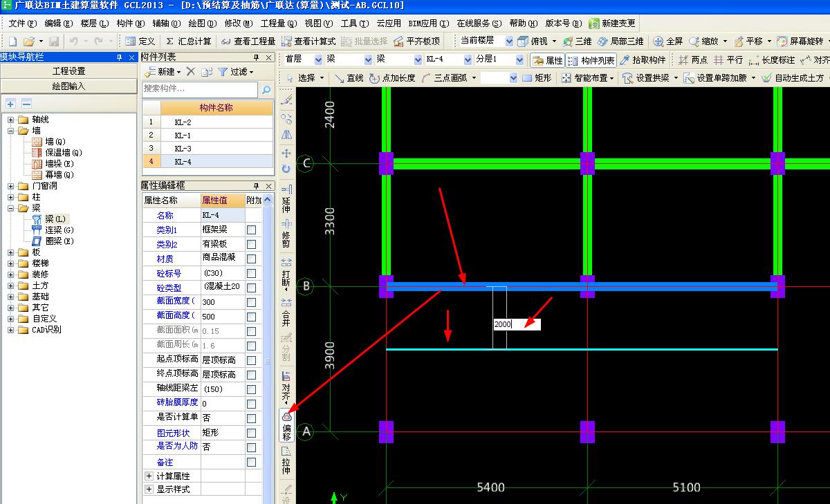Enable the 附加 checkbox for 材质

[x=252, y=259]
